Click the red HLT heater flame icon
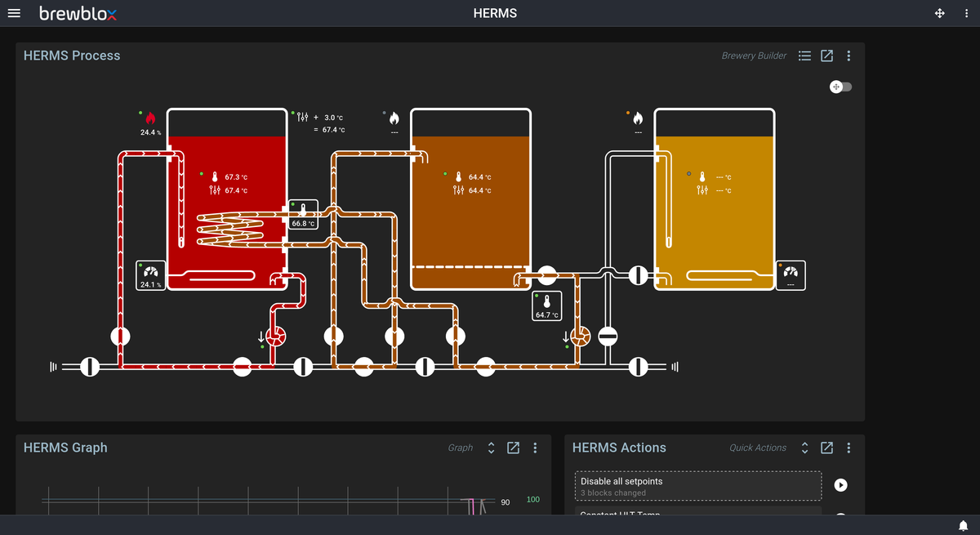This screenshot has width=980, height=535. [150, 119]
